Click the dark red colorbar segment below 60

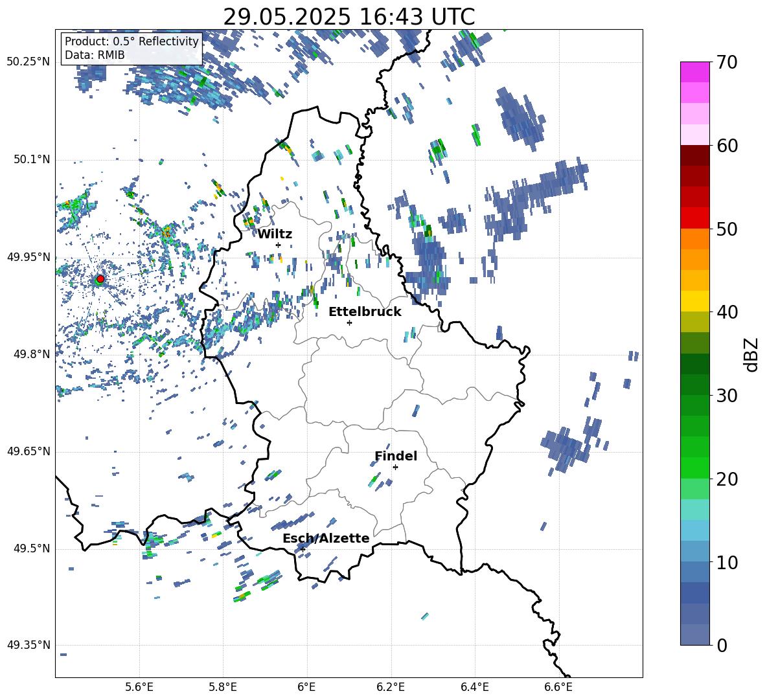(694, 155)
